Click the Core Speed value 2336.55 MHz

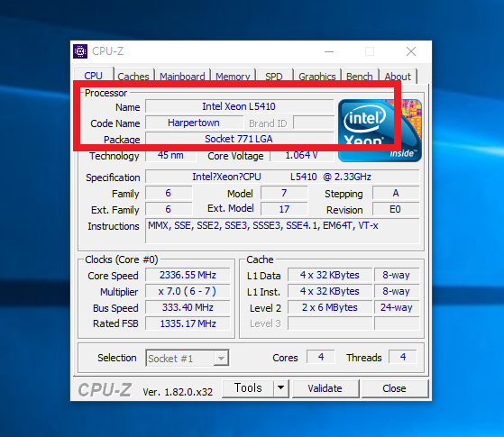188,275
